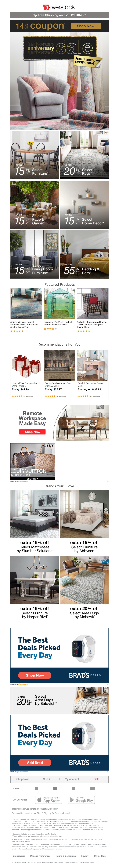
Task: Open the My Account footer tab
Action: pos(72,779)
